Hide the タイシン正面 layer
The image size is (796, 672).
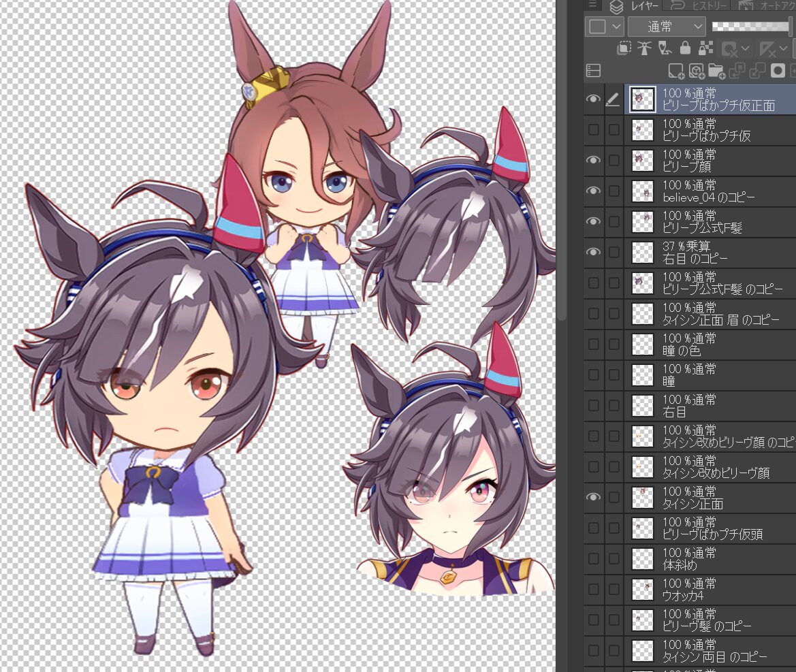[x=594, y=497]
